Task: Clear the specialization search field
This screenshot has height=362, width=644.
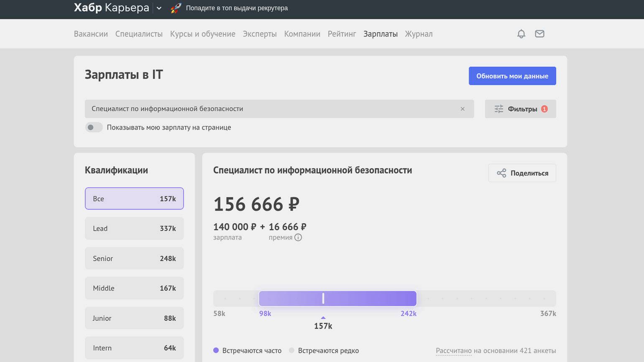Action: coord(463,109)
